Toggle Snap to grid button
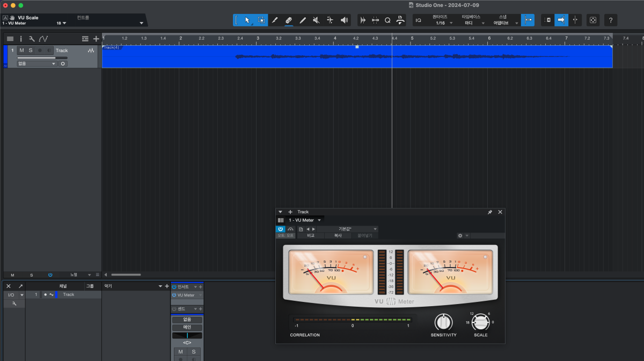The height and width of the screenshot is (361, 644). coord(528,20)
